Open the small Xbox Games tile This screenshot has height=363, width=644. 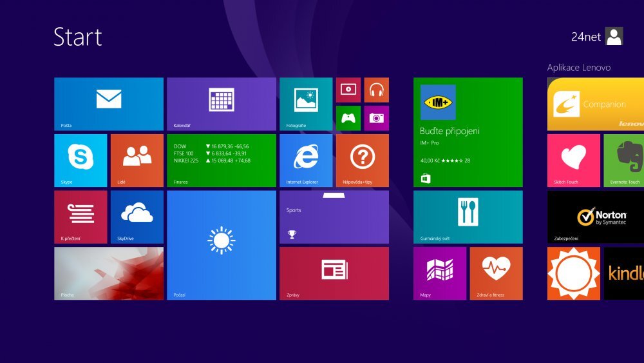(348, 118)
